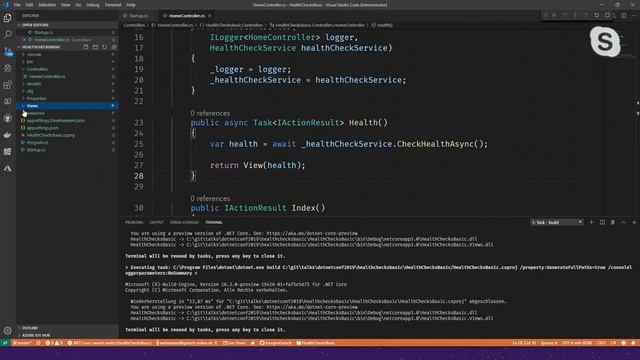Restart debugging with green restart icon
This screenshot has width=640, height=360.
(x=596, y=15)
